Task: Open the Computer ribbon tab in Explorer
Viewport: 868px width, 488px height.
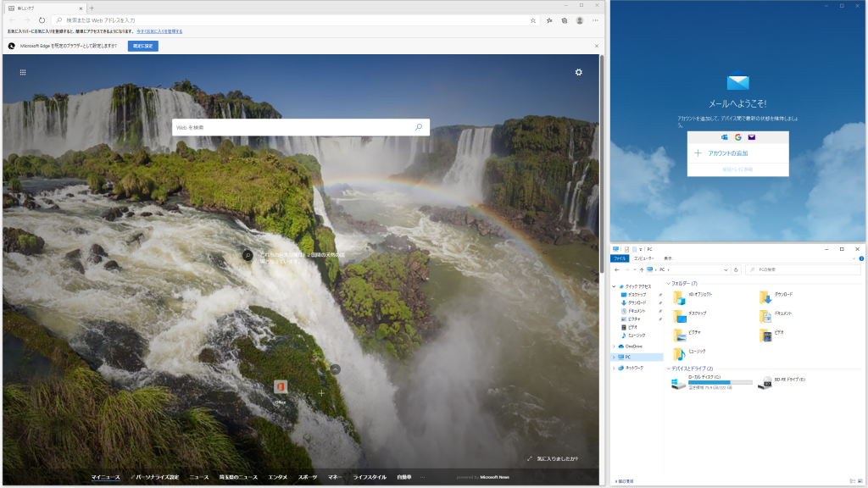Action: [x=644, y=258]
